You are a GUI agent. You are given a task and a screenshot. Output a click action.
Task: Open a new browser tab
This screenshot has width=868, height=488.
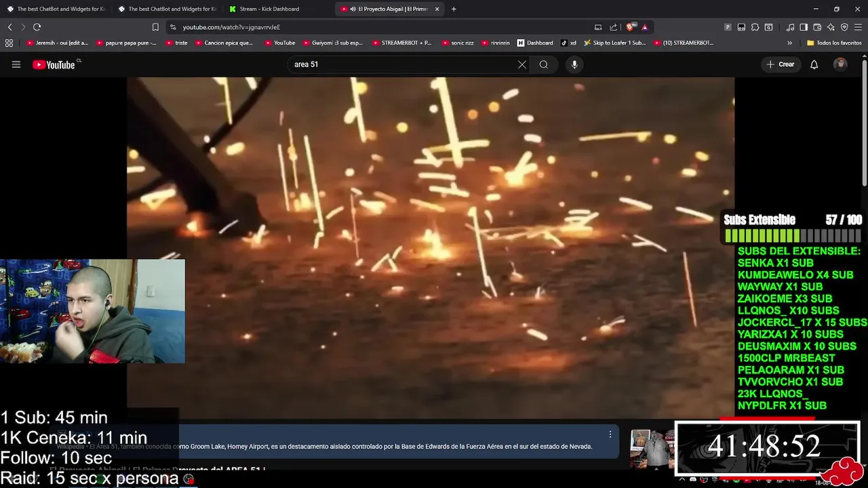click(x=454, y=9)
